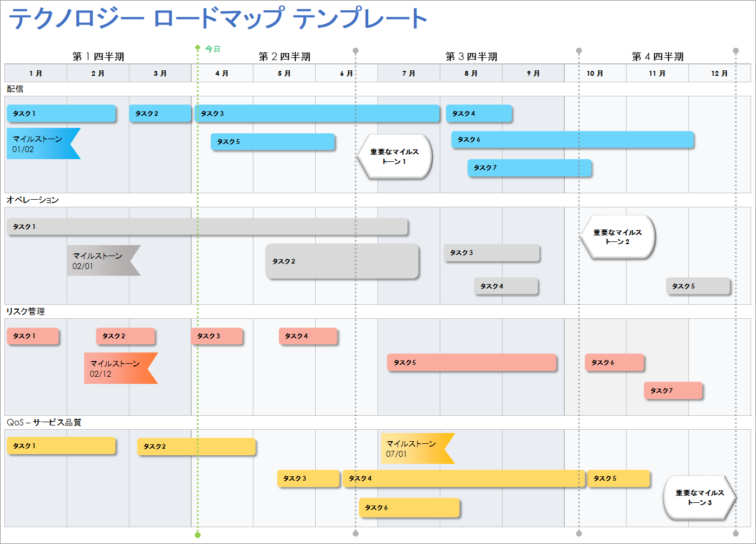Select yellow タスク 6 bar in QoS

[409, 508]
